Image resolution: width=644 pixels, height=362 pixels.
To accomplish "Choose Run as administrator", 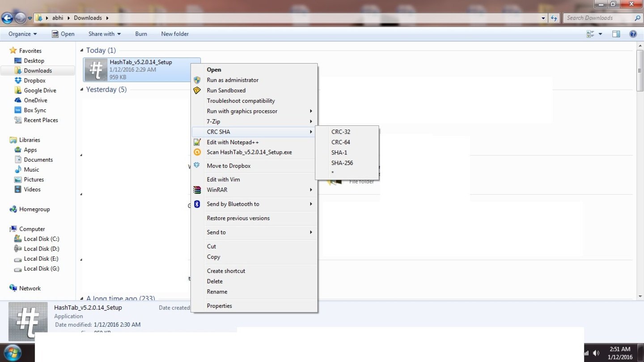I will click(x=254, y=80).
